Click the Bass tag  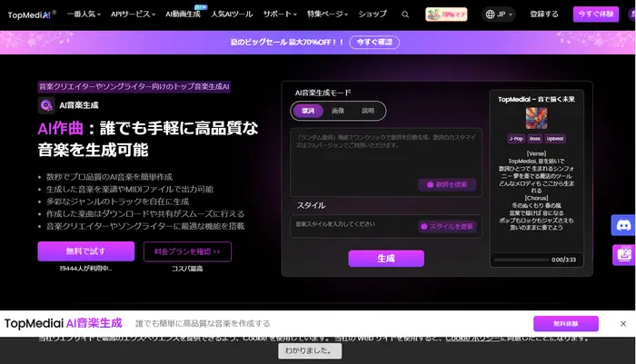pyautogui.click(x=534, y=139)
